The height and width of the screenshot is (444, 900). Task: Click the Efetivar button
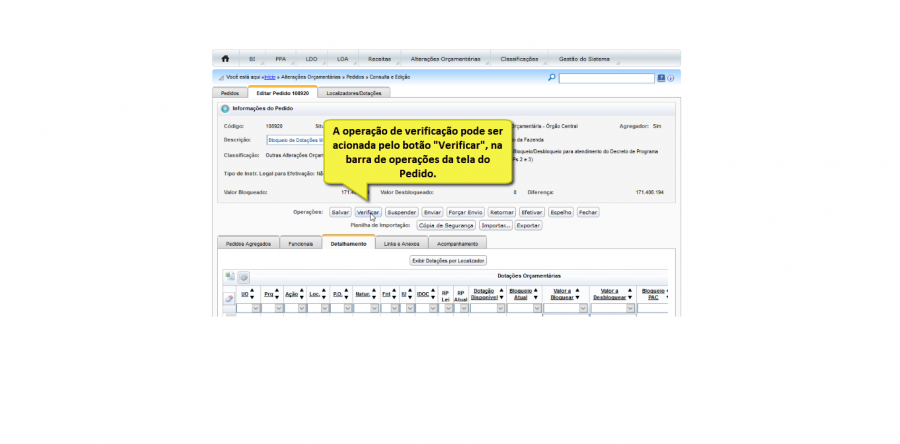click(532, 212)
